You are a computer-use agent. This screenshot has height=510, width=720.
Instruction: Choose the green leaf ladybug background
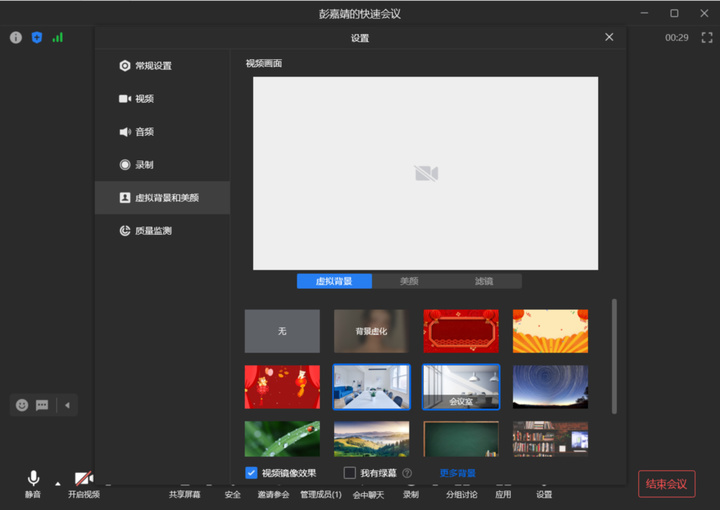pyautogui.click(x=282, y=439)
